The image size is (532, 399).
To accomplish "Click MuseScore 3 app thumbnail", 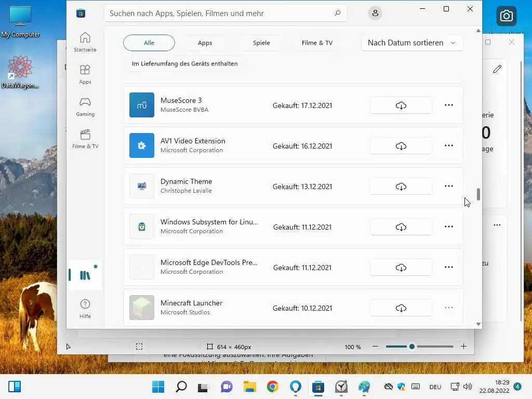I will click(142, 105).
